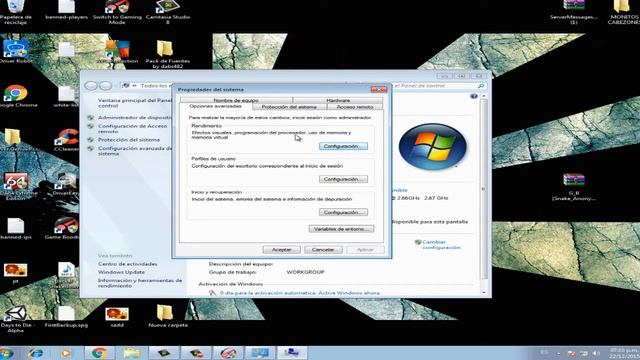Click the taskbar clock
The image size is (640, 360).
pos(624,353)
